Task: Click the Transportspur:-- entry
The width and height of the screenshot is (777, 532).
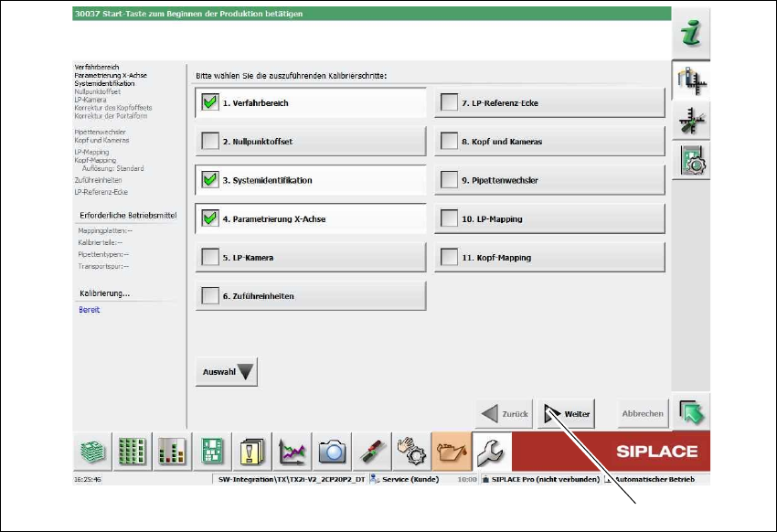Action: (103, 266)
